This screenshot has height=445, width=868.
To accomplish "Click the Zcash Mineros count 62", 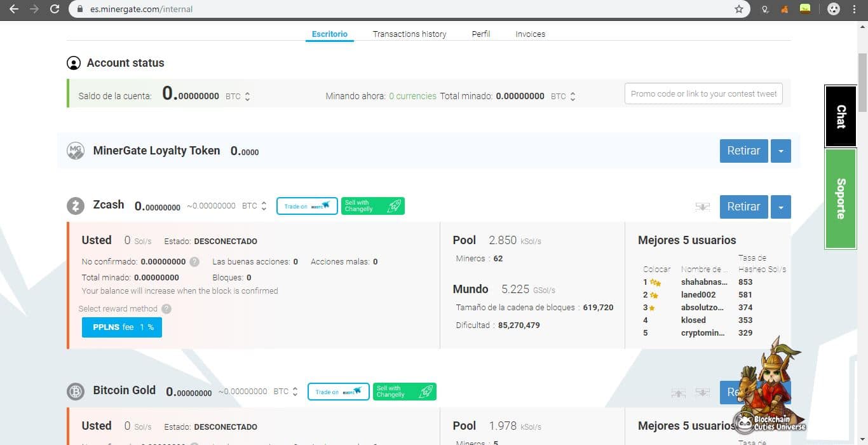I will (498, 259).
